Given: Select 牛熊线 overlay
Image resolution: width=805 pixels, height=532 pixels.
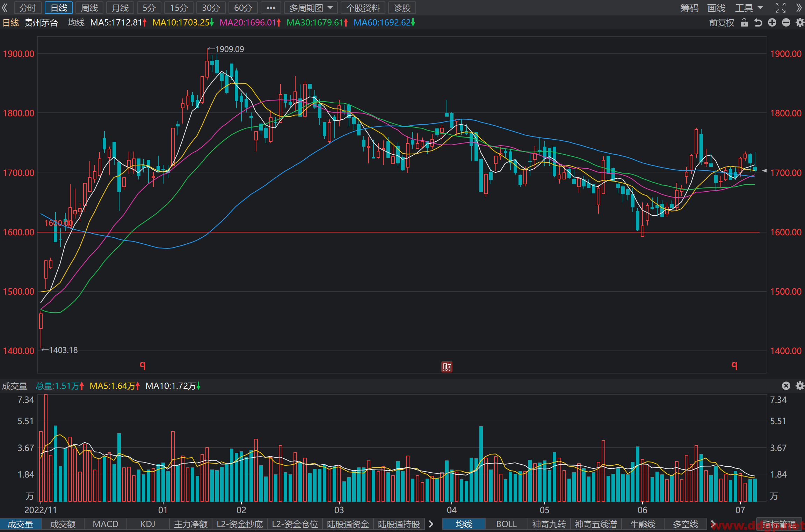Looking at the screenshot, I should [643, 524].
